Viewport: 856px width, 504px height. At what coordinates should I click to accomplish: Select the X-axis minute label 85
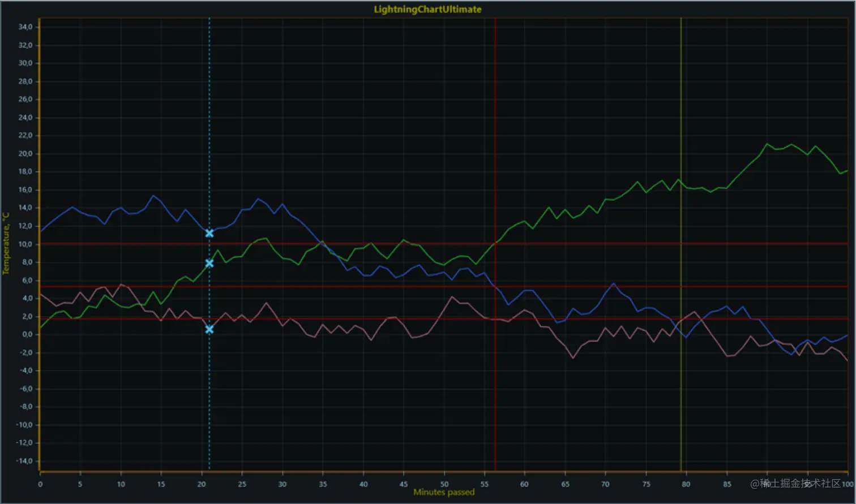tap(727, 484)
